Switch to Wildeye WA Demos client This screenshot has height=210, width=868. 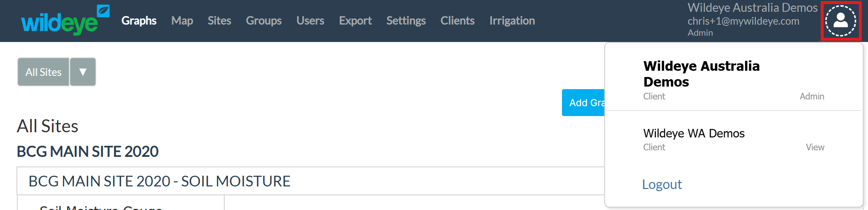[x=694, y=133]
